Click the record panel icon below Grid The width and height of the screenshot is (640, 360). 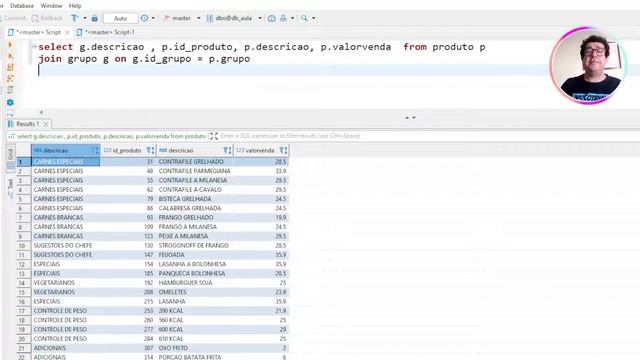(11, 166)
